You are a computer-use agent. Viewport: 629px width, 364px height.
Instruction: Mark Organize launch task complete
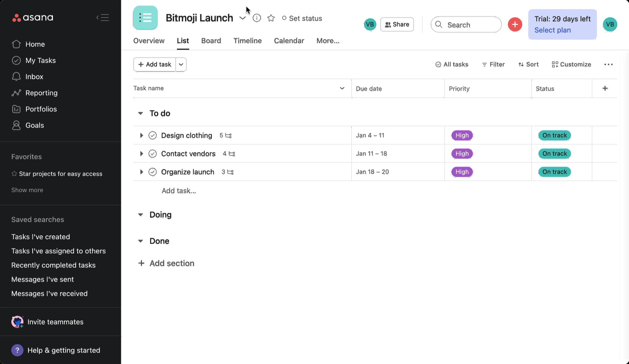pos(153,172)
